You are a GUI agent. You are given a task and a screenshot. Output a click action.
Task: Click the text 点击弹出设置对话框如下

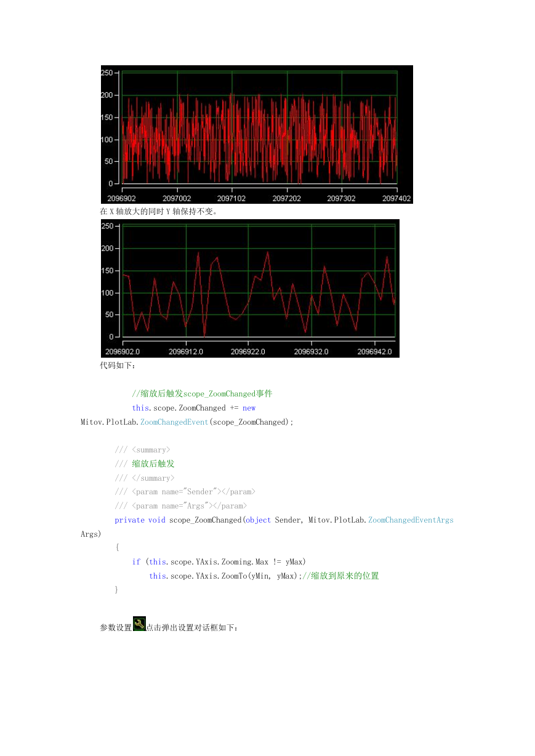[191, 629]
